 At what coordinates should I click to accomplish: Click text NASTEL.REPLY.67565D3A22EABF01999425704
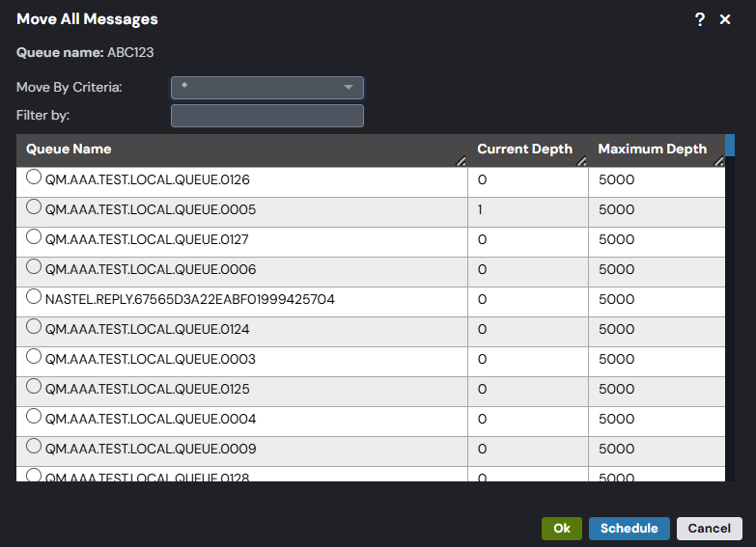pyautogui.click(x=190, y=299)
